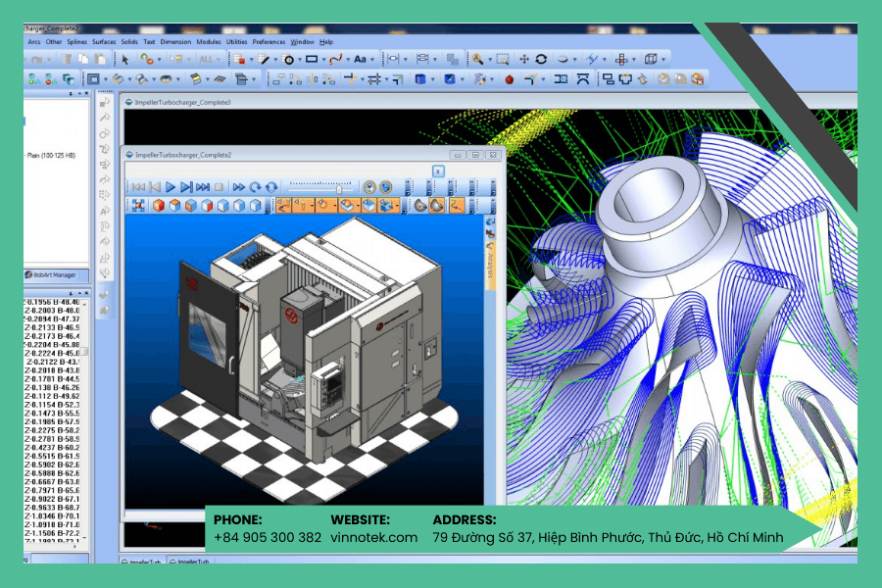882x588 pixels.
Task: Select the Spline curve tool
Action: 336,59
